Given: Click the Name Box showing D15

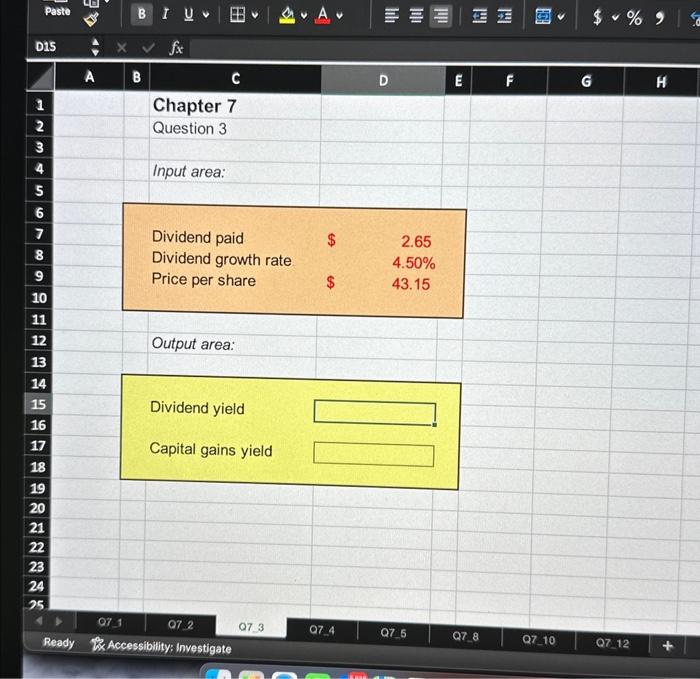Looking at the screenshot, I should 59,46.
